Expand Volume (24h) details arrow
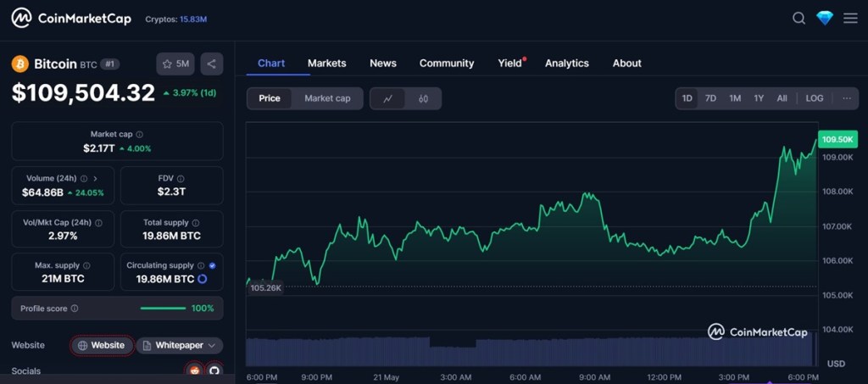Image resolution: width=868 pixels, height=384 pixels. pyautogui.click(x=95, y=179)
